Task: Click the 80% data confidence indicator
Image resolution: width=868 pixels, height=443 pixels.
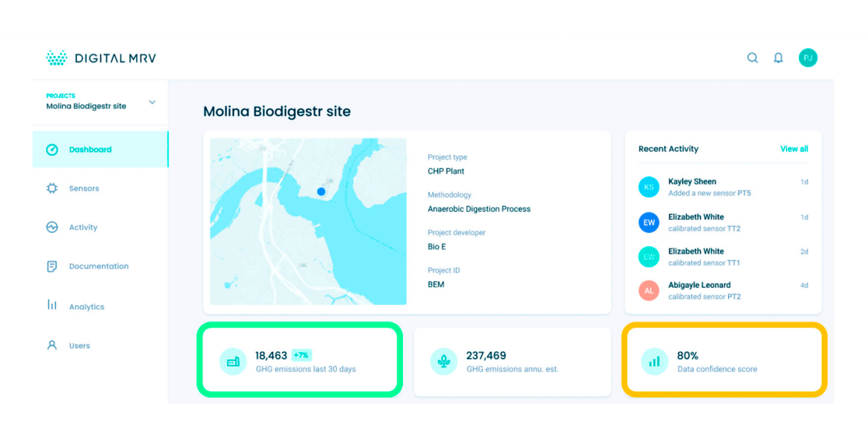Action: click(x=687, y=355)
